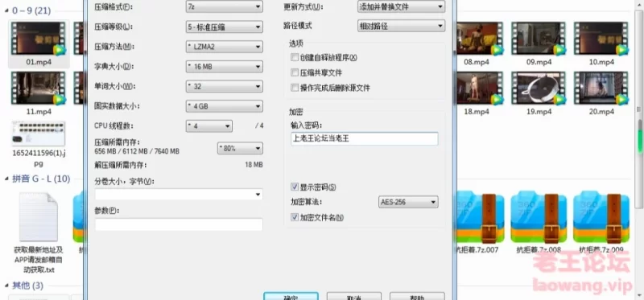Select the 19.mp4 video file
Screen dimensions: 644x300
click(539, 88)
